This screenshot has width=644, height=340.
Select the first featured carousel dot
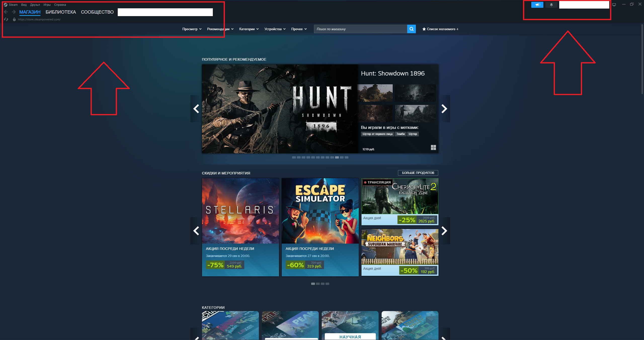click(x=294, y=157)
